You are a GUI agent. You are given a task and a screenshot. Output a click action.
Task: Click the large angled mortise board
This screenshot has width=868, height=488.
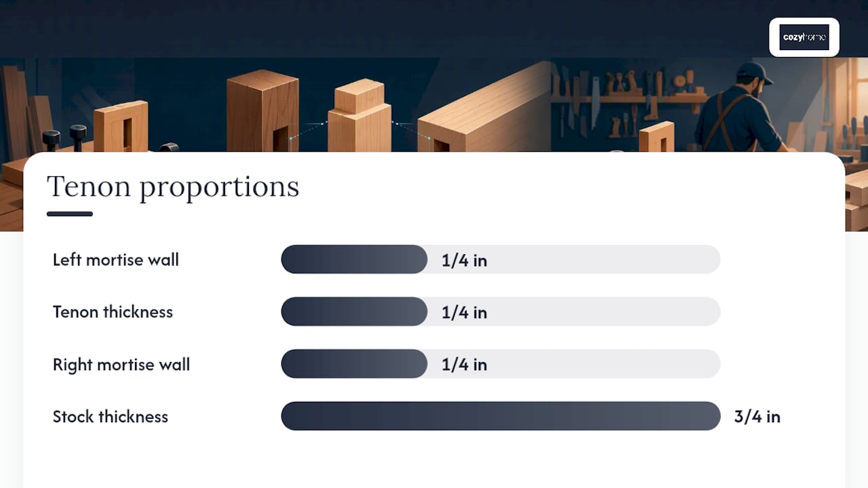484,110
